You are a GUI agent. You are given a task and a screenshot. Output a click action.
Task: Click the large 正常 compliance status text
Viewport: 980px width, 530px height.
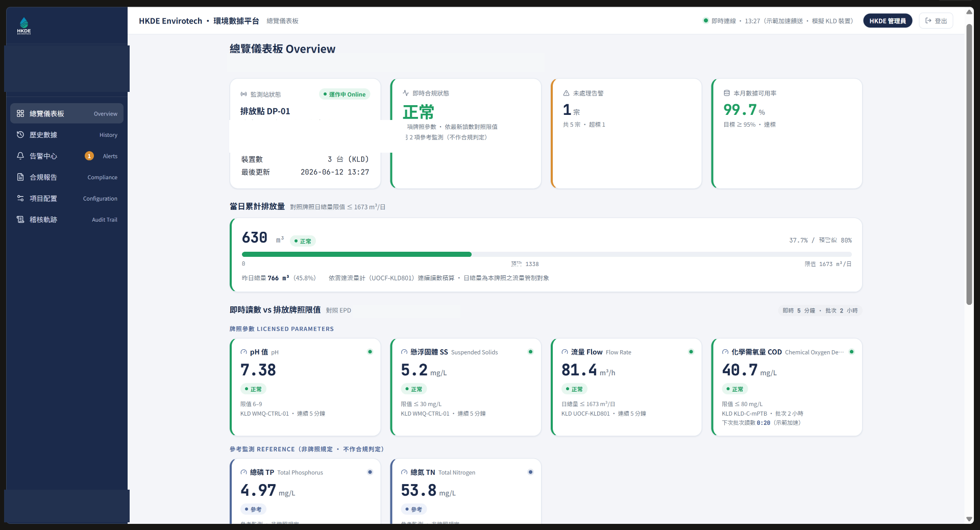coord(419,112)
